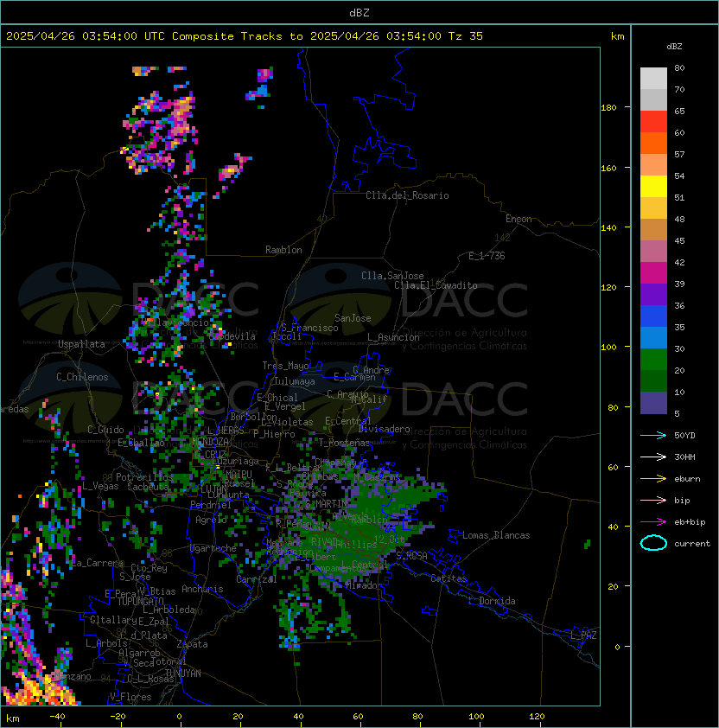Click the 'V_Flores' map label

pos(130,698)
